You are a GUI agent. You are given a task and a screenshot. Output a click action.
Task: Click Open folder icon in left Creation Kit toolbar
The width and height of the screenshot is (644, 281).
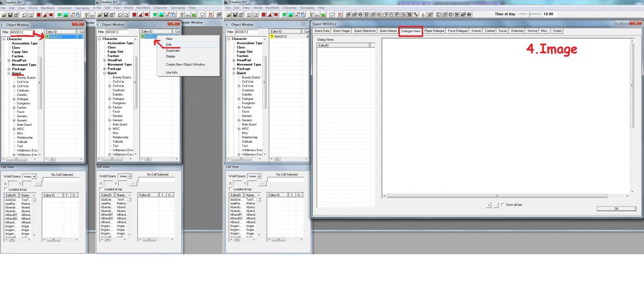point(4,15)
